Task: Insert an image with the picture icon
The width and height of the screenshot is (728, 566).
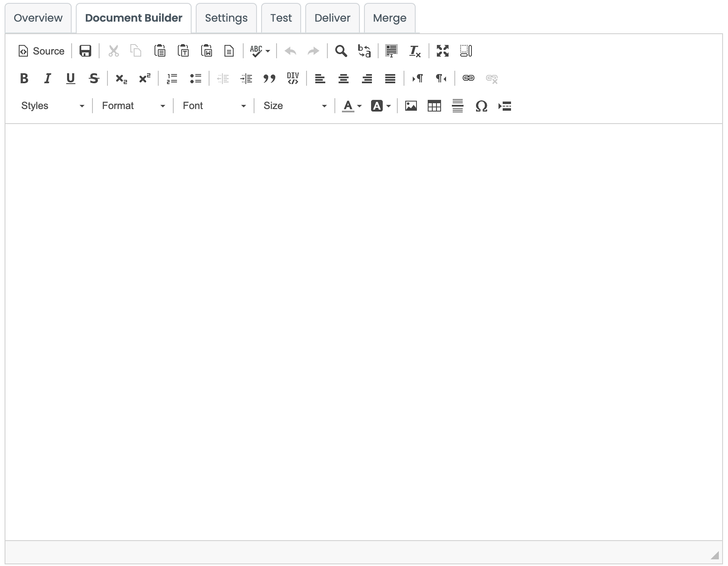Action: click(411, 106)
